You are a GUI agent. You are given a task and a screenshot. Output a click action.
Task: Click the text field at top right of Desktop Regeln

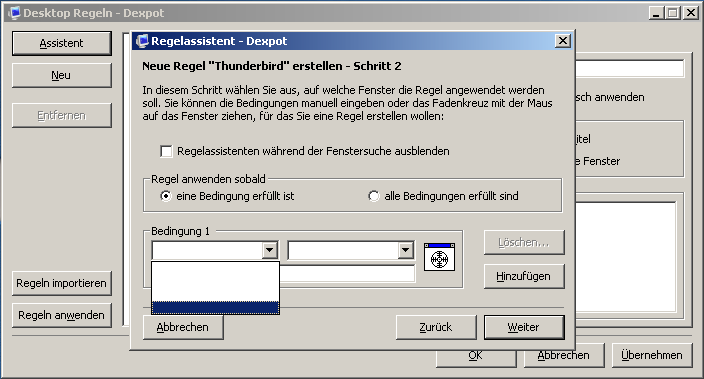(629, 69)
